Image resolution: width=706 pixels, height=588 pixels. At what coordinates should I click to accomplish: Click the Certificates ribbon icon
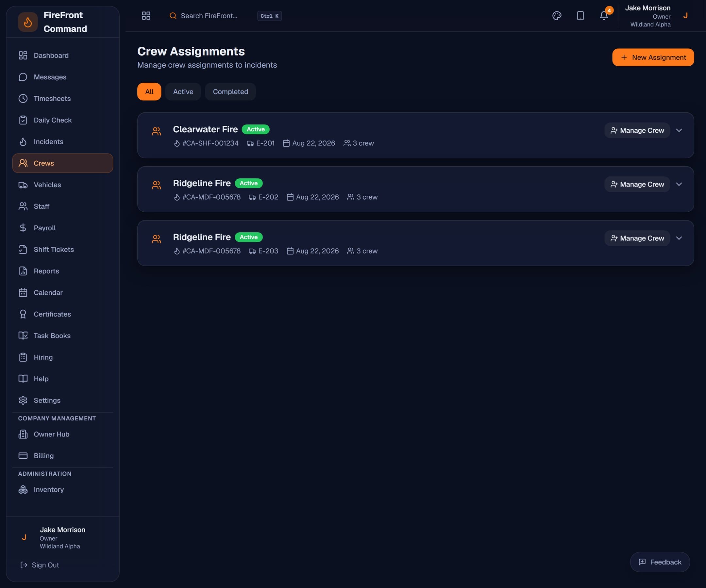pos(23,314)
